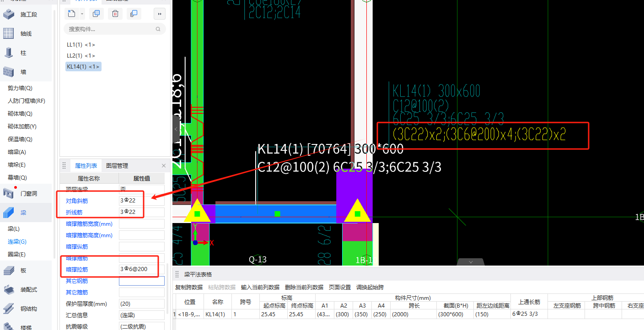Image resolution: width=644 pixels, height=330 pixels.
Task: Switch to the 图层管理 tab
Action: pyautogui.click(x=117, y=166)
